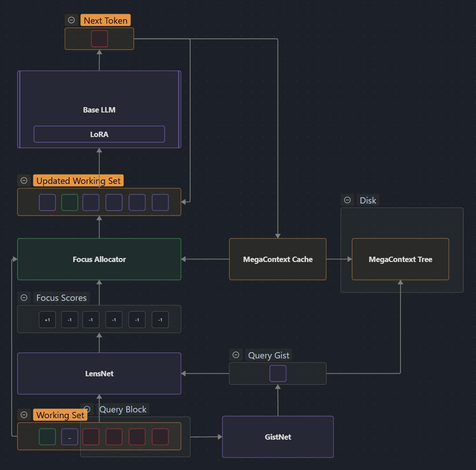The height and width of the screenshot is (470, 476).
Task: Select the MegaContext Cache node
Action: [x=277, y=259]
